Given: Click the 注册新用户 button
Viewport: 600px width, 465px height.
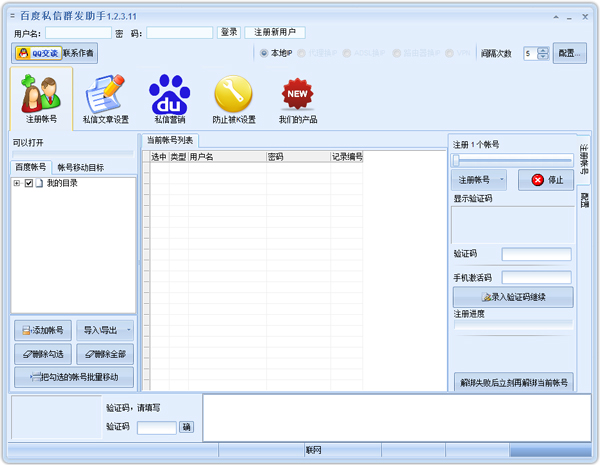Looking at the screenshot, I should [x=275, y=32].
